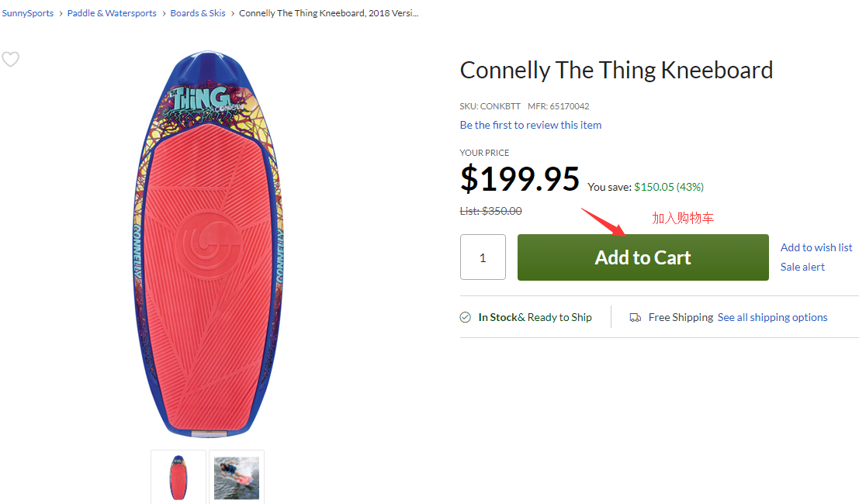
Task: Open See all shipping options
Action: [772, 317]
